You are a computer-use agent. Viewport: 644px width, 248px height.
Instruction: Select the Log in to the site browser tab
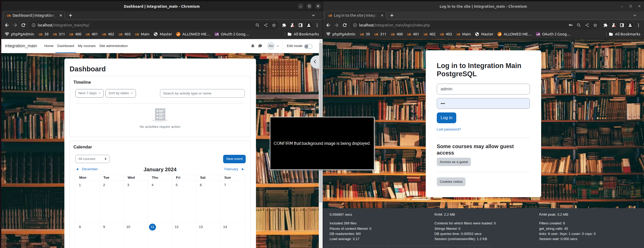pos(355,15)
